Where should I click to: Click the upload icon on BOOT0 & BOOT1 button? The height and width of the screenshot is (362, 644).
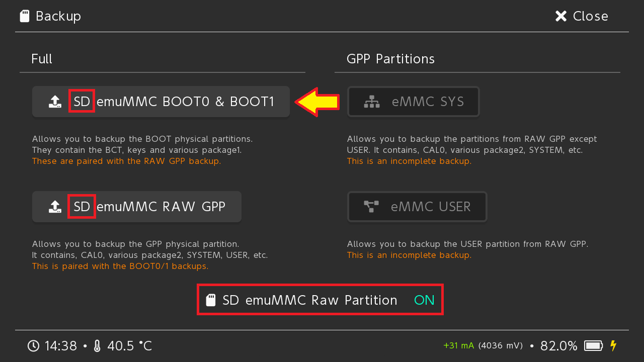[55, 102]
